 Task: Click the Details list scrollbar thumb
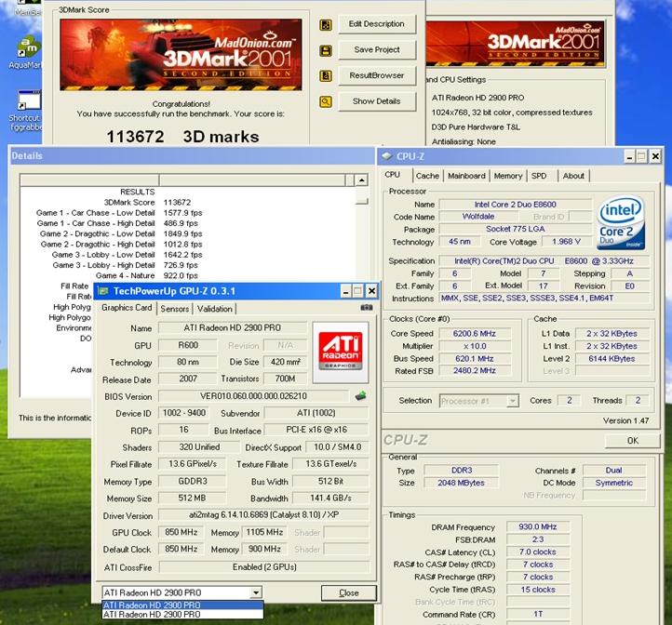tap(362, 201)
